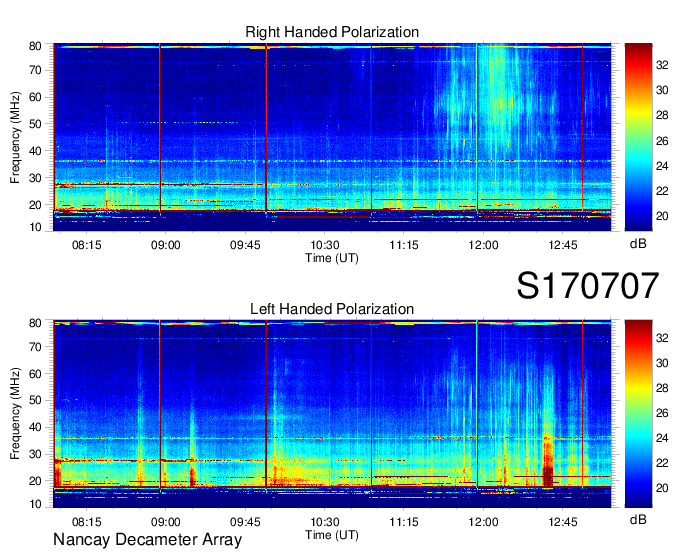Click the "Left Handed Polarization" plot title
This screenshot has height=552, width=680.
coord(332,309)
